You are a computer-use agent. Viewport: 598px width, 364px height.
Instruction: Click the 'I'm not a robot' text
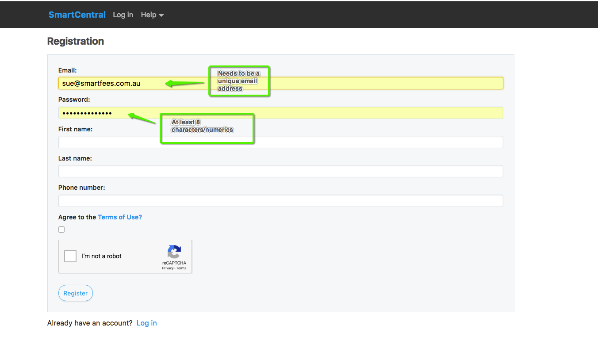tap(102, 256)
